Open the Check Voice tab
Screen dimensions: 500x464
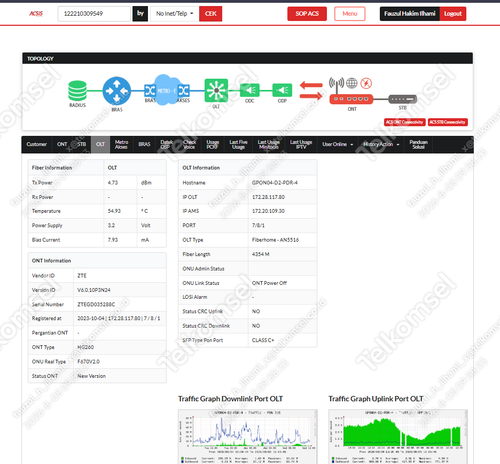189,144
